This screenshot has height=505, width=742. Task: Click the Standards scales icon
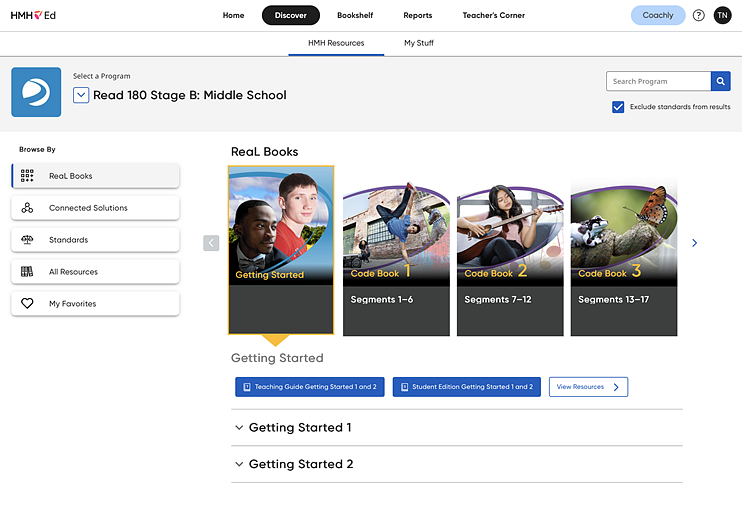click(x=27, y=239)
